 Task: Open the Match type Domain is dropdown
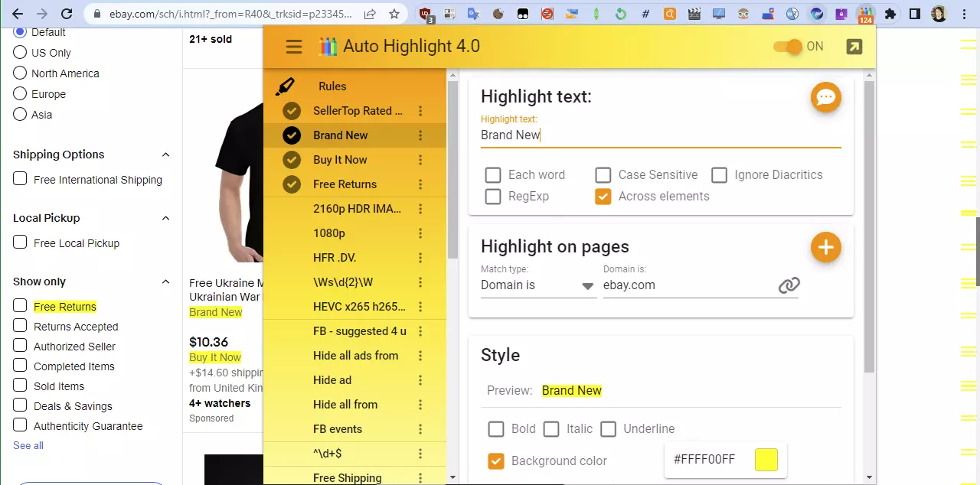click(537, 285)
